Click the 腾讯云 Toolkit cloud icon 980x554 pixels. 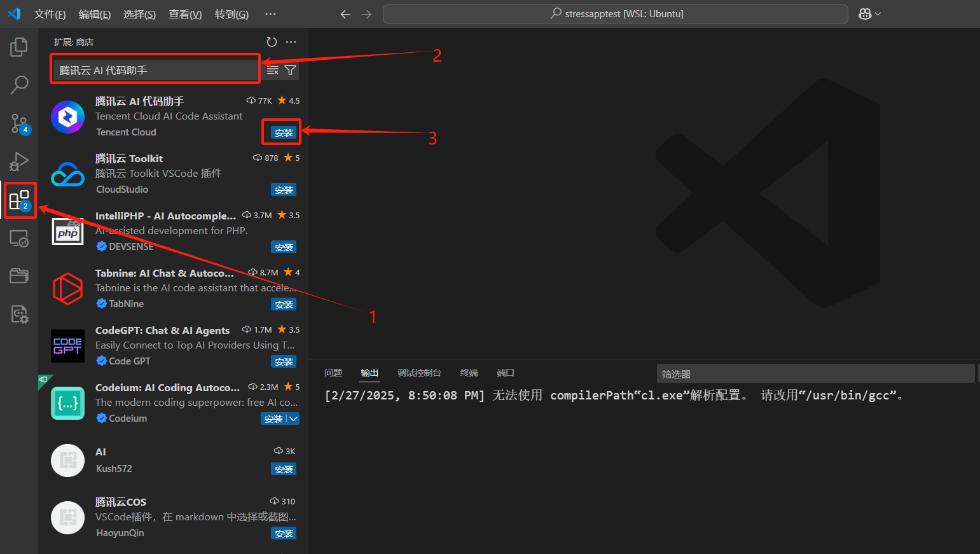(x=68, y=174)
